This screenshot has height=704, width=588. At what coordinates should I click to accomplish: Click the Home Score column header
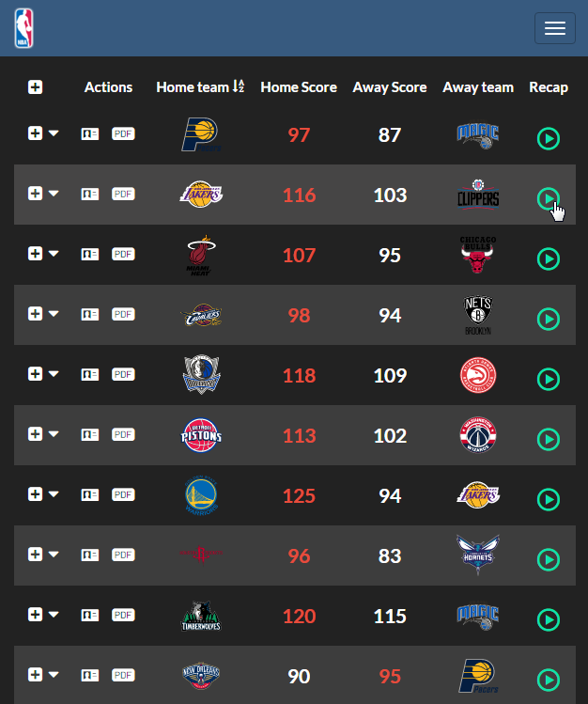[x=299, y=87]
